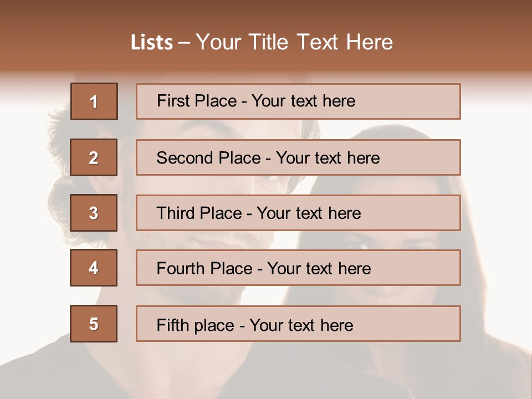Screen dimensions: 532x399
Task: Select the 'Your Title Text Here' heading
Action: click(x=294, y=43)
